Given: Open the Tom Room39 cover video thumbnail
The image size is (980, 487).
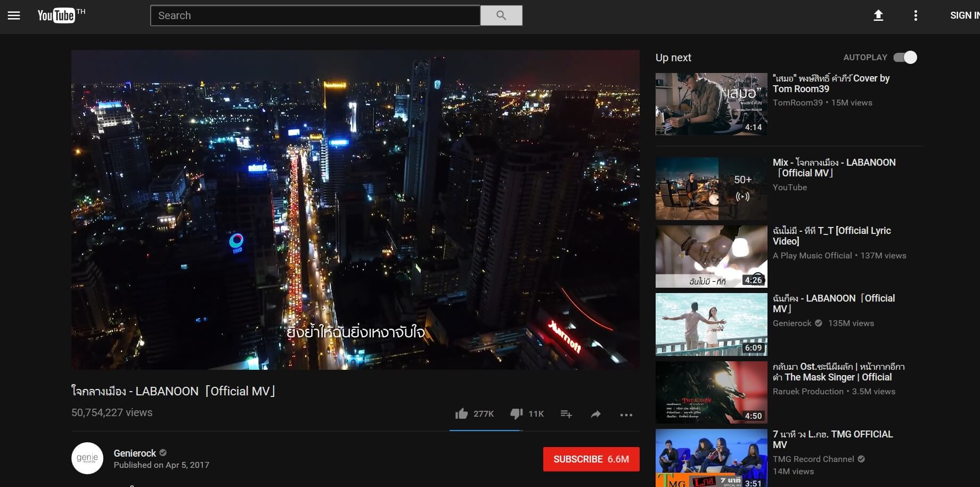Looking at the screenshot, I should click(711, 103).
